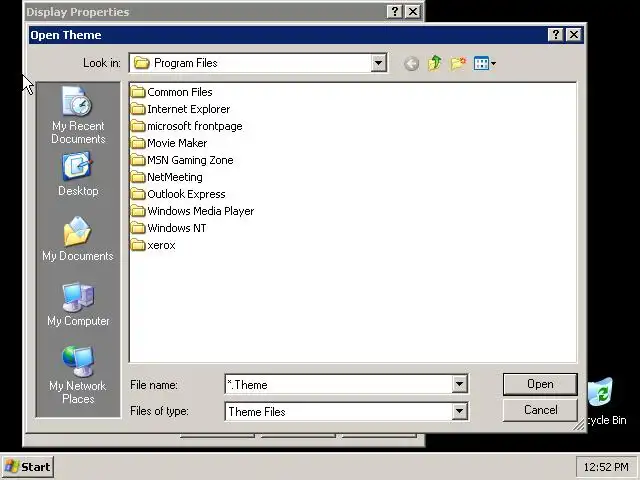Select the Common Files folder icon
Image resolution: width=640 pixels, height=480 pixels.
[x=138, y=92]
